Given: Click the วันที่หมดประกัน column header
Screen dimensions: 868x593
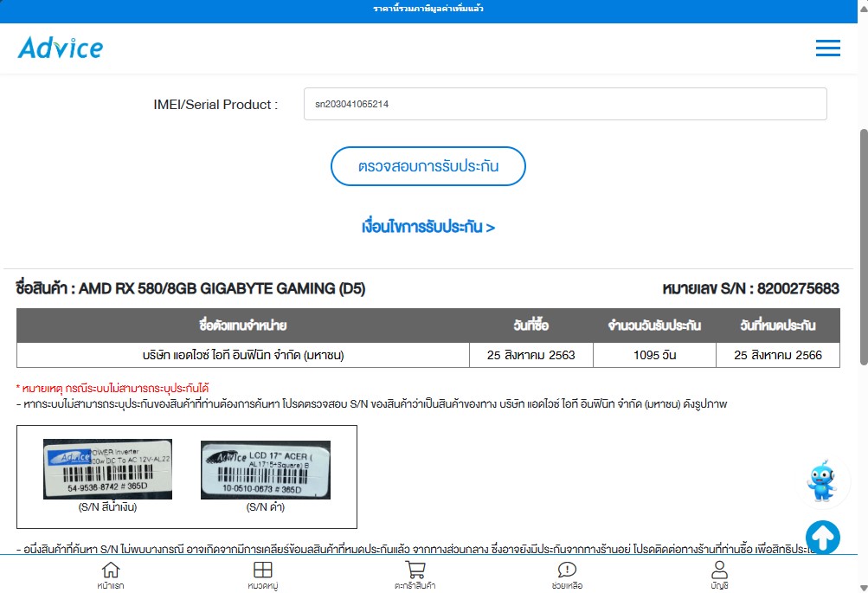Looking at the screenshot, I should (x=777, y=326).
